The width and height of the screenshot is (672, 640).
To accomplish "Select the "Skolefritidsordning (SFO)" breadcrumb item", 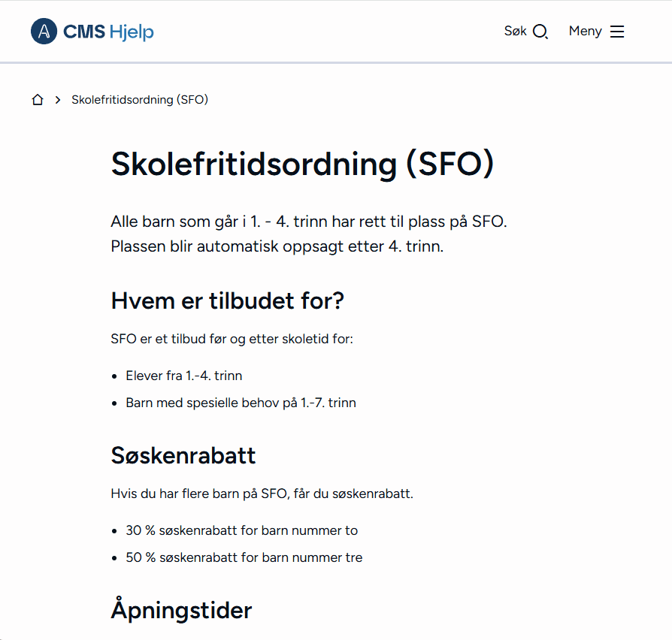I will 140,100.
